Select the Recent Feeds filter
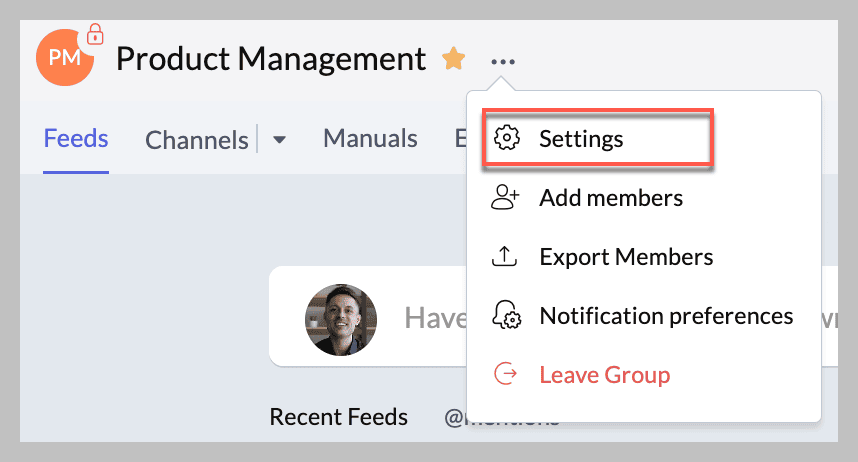Image resolution: width=858 pixels, height=462 pixels. [339, 417]
